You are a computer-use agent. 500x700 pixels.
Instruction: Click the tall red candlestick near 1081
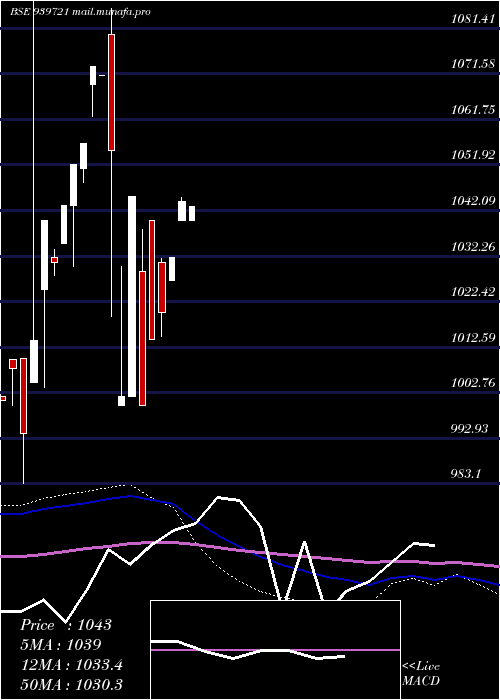(111, 92)
